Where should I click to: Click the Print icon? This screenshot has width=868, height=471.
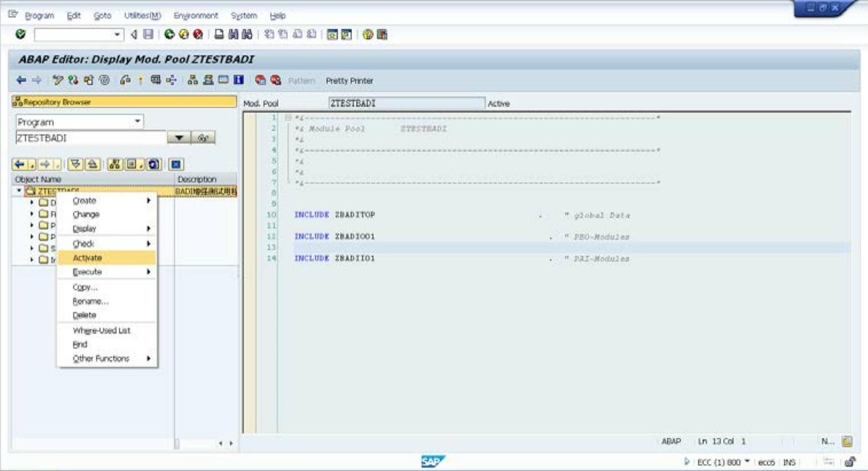pos(219,34)
